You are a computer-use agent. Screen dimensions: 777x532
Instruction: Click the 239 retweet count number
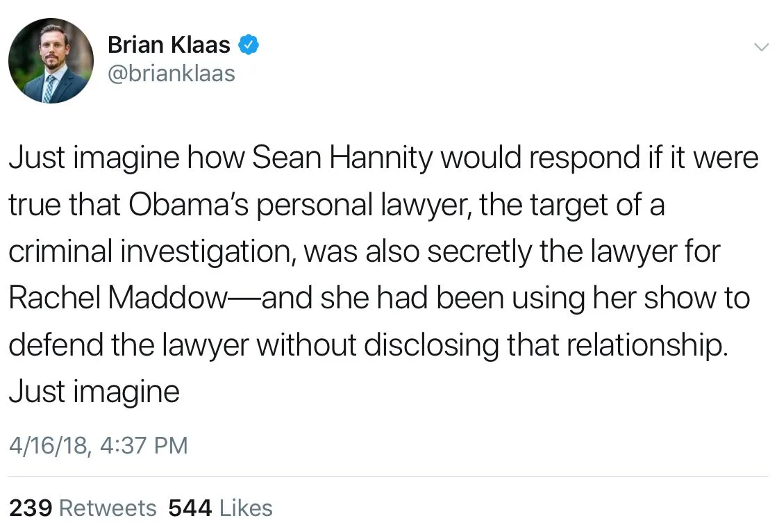pyautogui.click(x=31, y=508)
